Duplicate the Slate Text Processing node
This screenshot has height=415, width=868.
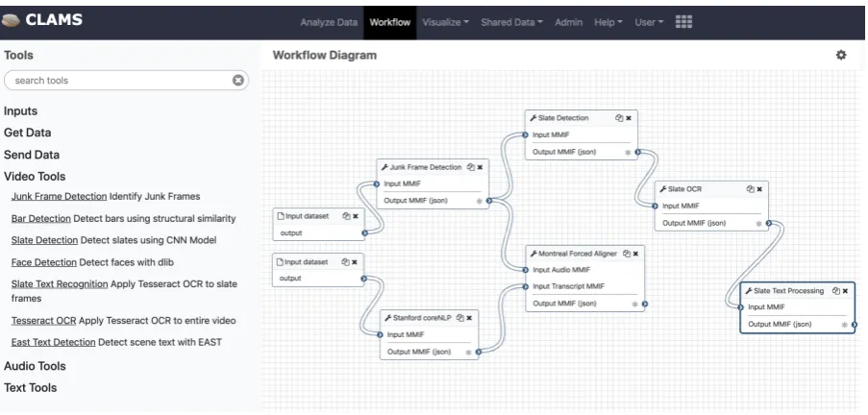(836, 290)
